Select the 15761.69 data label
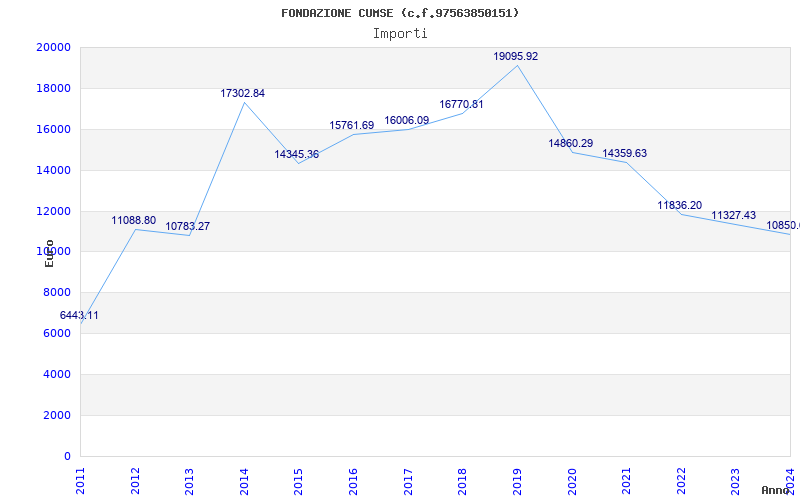Viewport: 800px width, 500px height. coord(352,125)
